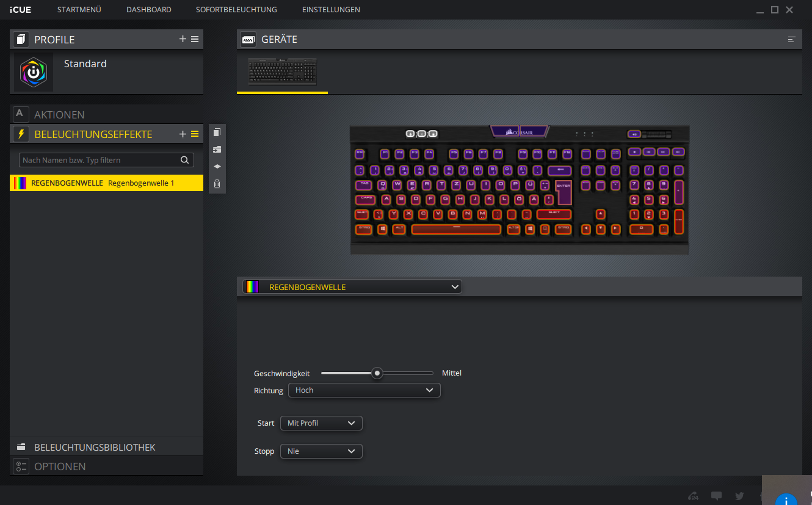Open the chat bubble feedback icon
The image size is (812, 505).
(x=717, y=496)
